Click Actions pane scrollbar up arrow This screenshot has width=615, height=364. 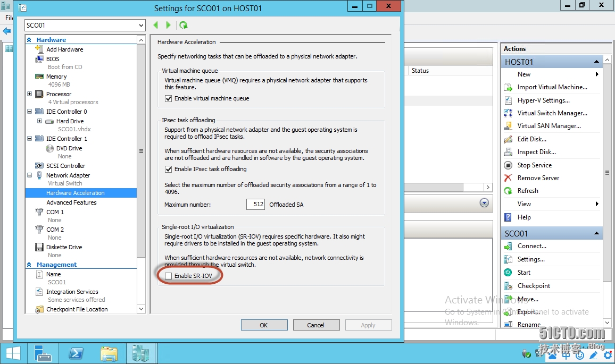coord(607,60)
